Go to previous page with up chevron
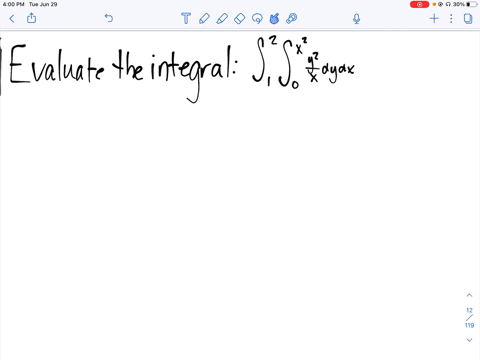This screenshot has width=480, height=360. point(469,295)
